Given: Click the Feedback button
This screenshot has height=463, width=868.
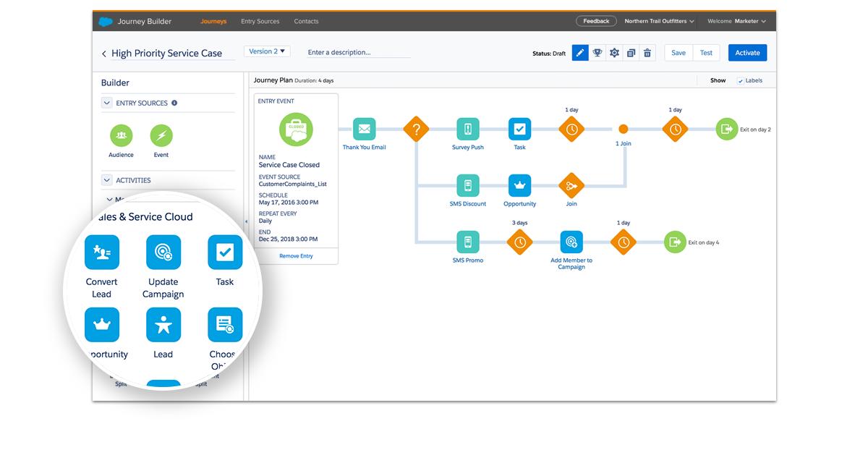Looking at the screenshot, I should (596, 21).
